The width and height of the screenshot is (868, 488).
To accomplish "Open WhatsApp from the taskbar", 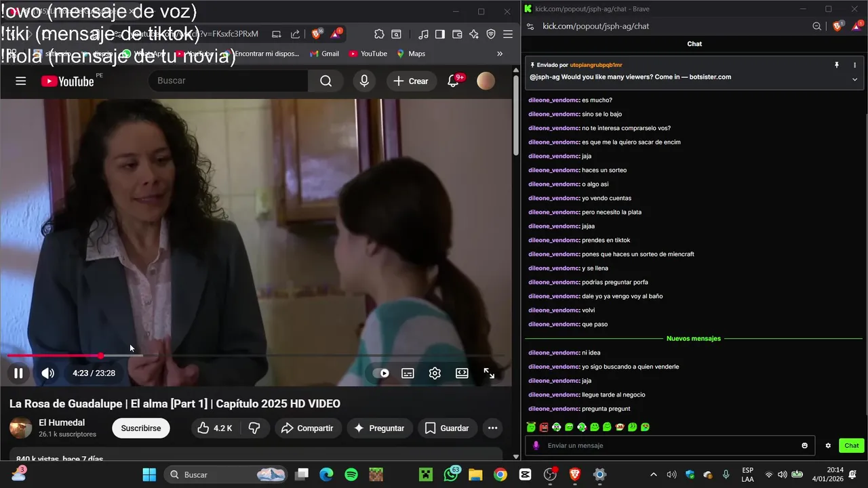I will 450,474.
